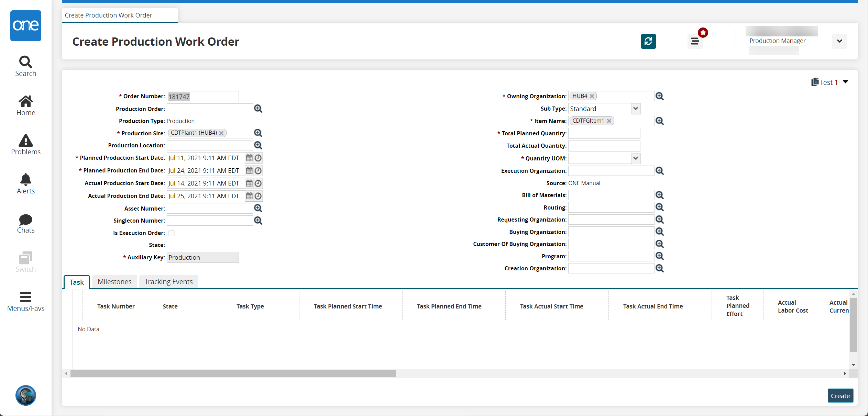
Task: Open clock for Actual Production End Date
Action: coord(258,196)
